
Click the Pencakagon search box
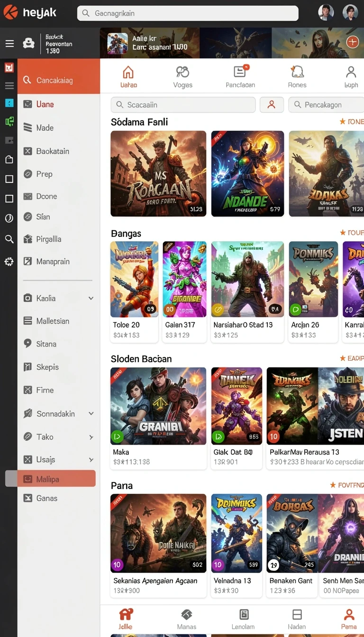click(x=326, y=105)
